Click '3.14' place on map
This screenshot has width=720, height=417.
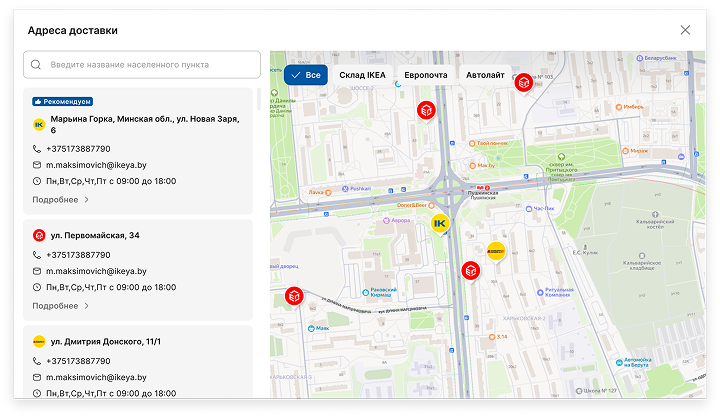point(498,337)
